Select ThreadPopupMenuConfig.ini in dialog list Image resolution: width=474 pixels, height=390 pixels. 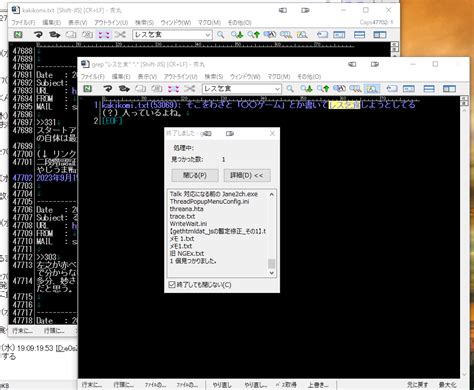(x=209, y=202)
